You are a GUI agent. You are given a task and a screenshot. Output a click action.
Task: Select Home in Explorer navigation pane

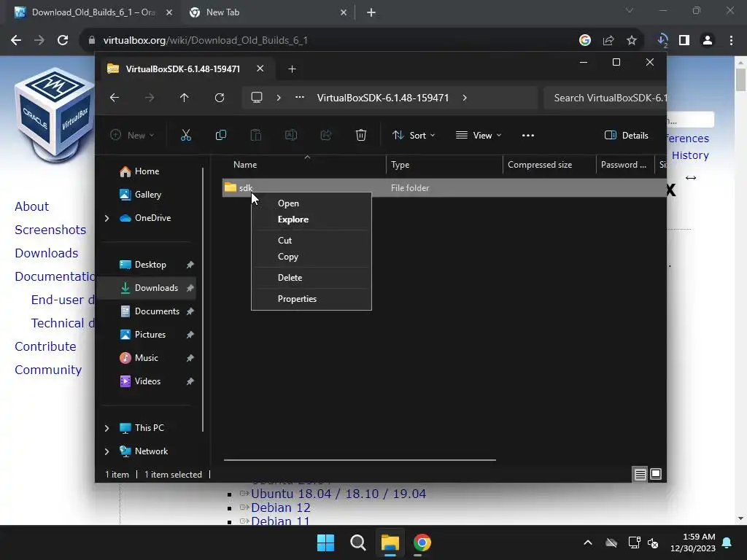(147, 171)
